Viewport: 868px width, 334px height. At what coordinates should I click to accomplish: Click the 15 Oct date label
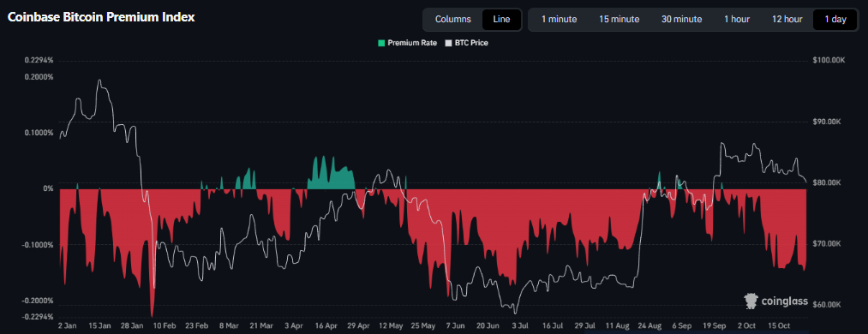[780, 326]
